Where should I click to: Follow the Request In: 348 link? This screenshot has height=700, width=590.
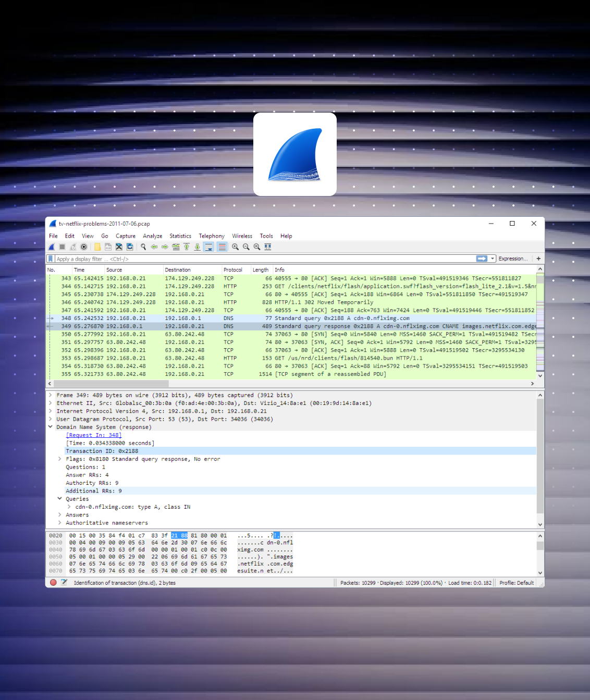pos(94,435)
